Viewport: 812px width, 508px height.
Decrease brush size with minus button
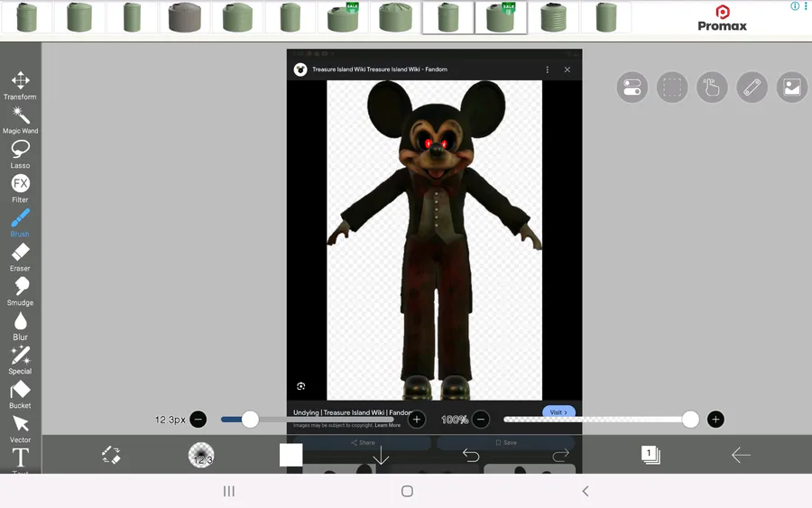(x=198, y=419)
